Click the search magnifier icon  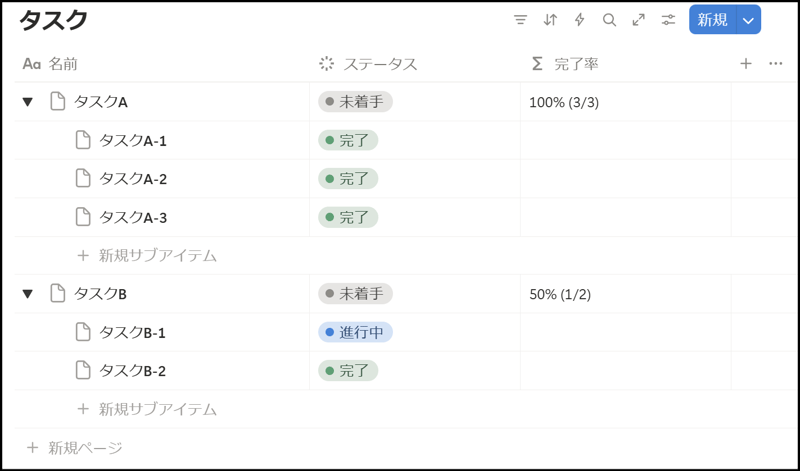click(609, 20)
